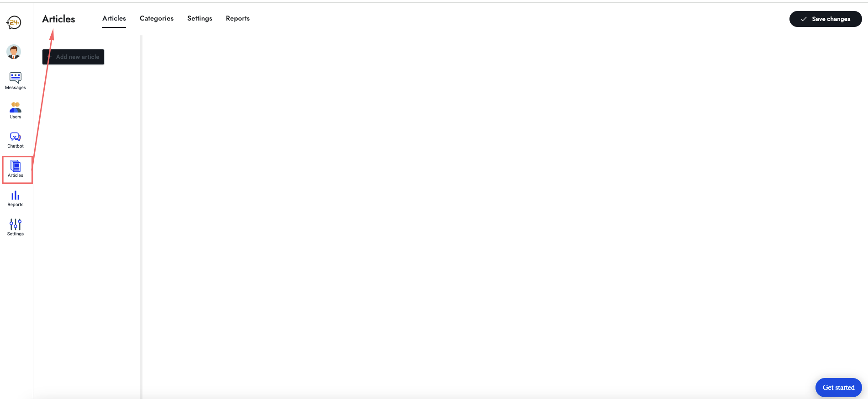Click the Save changes button
868x399 pixels.
point(826,19)
